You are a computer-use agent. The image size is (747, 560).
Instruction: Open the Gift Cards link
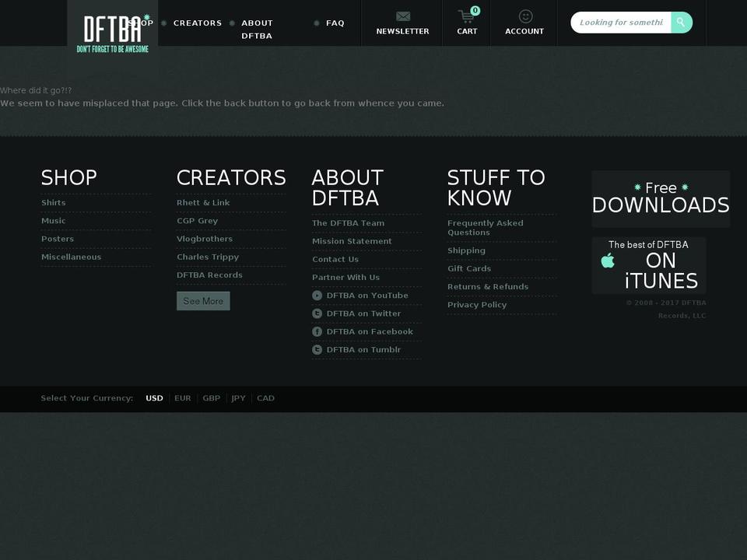click(x=469, y=268)
